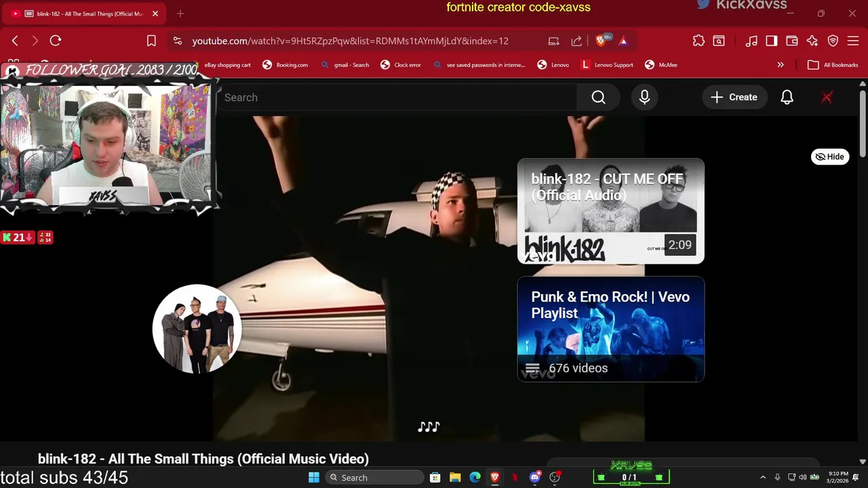Open Brave Wallet icon
The image size is (868, 488).
(x=792, y=41)
